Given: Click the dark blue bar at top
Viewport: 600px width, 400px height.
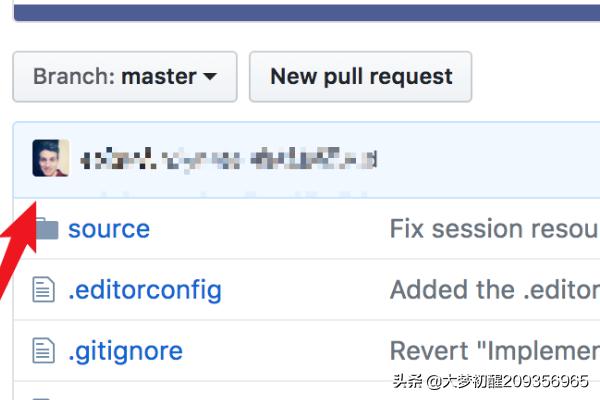Looking at the screenshot, I should [300, 10].
